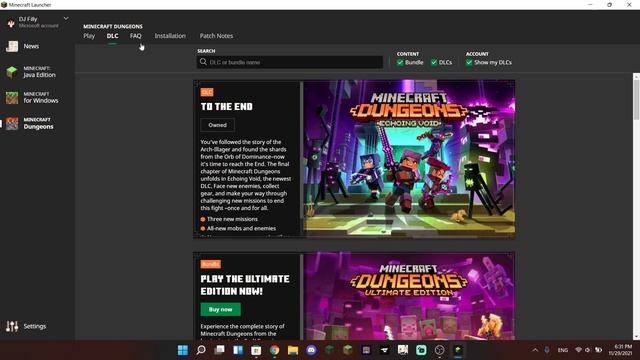Click the To The End heading
The image size is (640, 360).
tap(227, 107)
